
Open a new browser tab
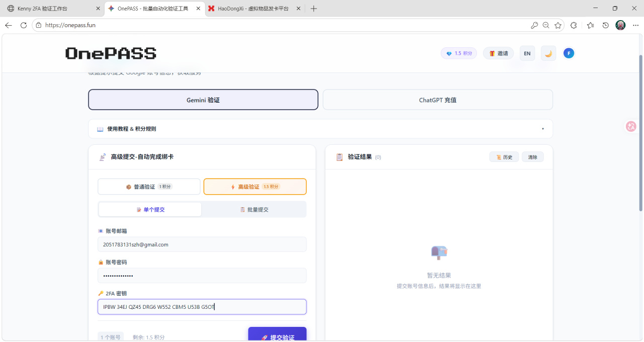pos(314,9)
